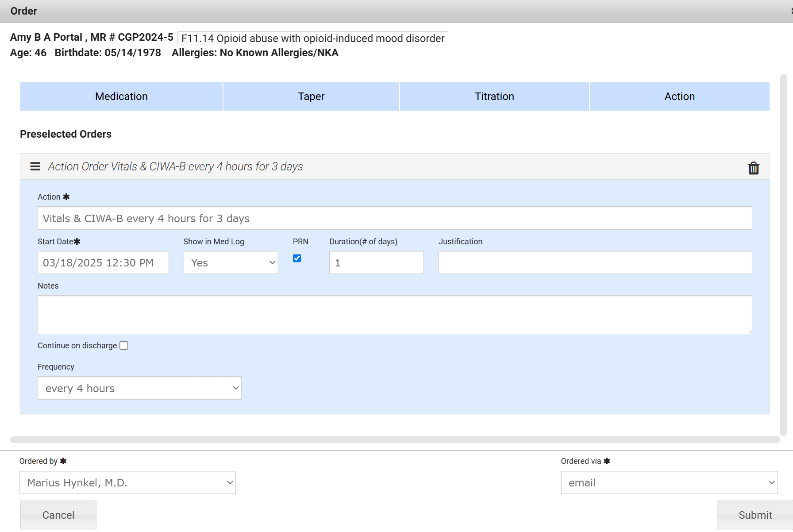Click the horizontal scrollbar below the order
The height and width of the screenshot is (532, 793).
pyautogui.click(x=395, y=439)
